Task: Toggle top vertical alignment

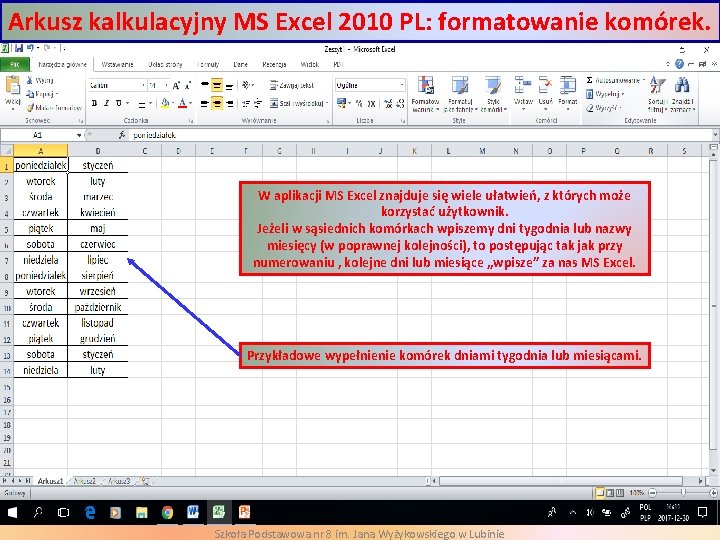Action: coord(205,85)
